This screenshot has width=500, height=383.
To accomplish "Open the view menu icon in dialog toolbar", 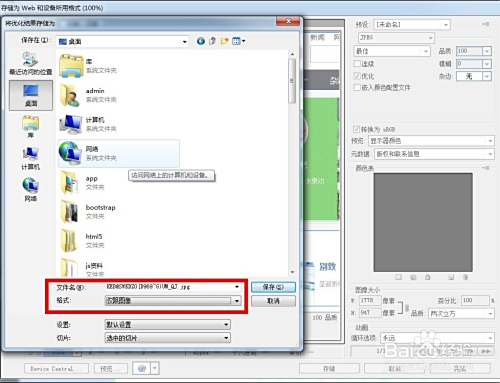I will coord(238,41).
